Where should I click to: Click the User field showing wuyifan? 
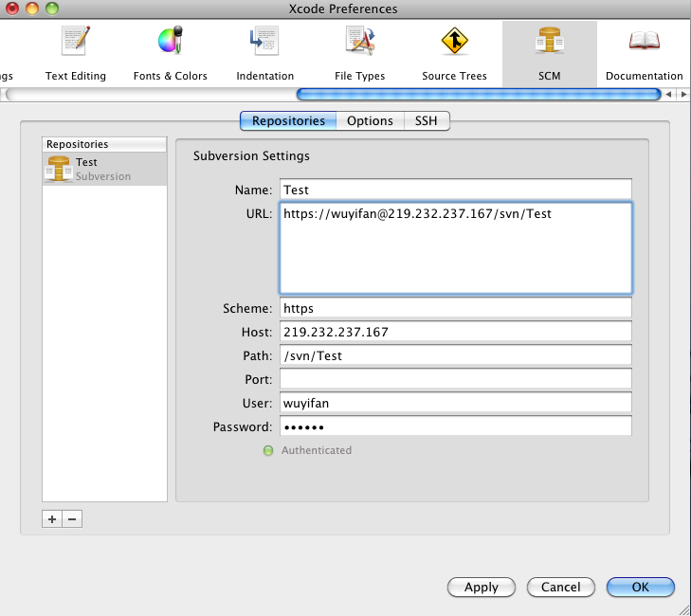coord(456,403)
